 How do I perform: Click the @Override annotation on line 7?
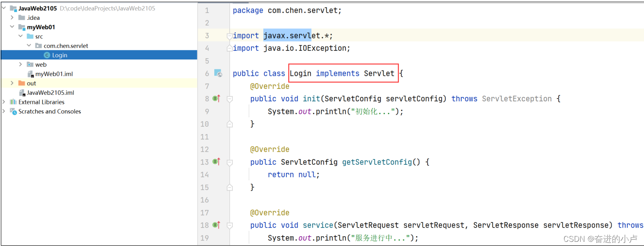click(270, 86)
